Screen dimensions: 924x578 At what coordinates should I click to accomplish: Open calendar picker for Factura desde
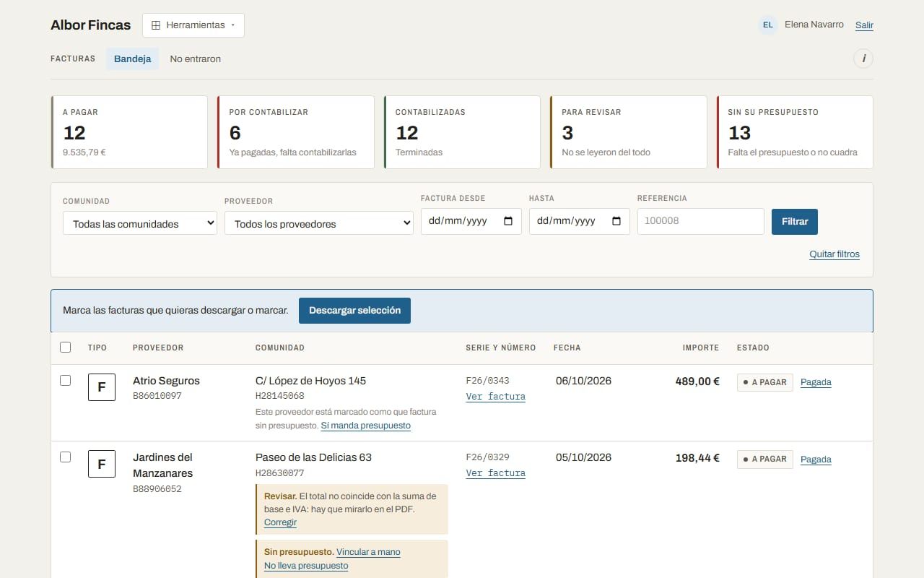tap(508, 221)
